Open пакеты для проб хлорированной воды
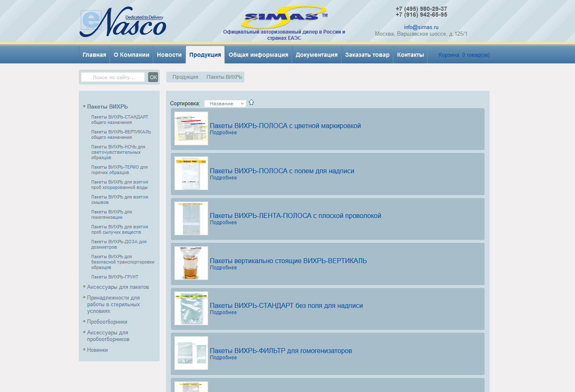Viewport: 575px width, 392px height. pos(119,185)
